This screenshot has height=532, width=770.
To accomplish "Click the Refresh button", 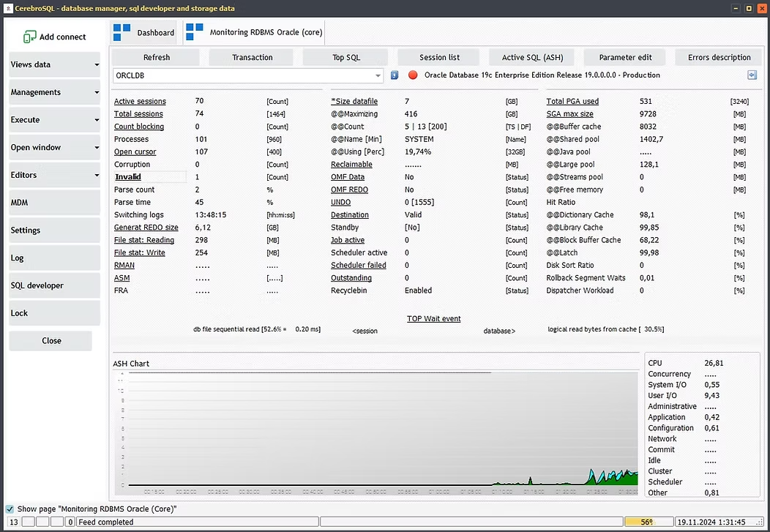I will pos(155,56).
